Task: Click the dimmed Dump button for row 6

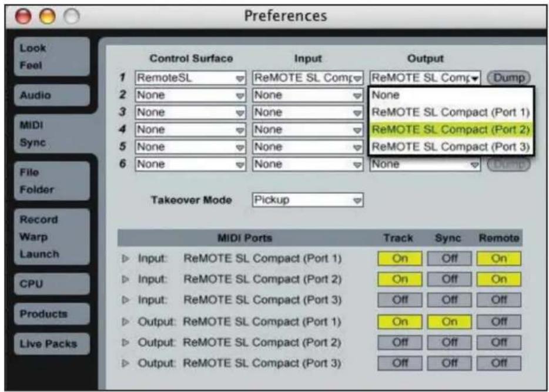Action: 509,165
